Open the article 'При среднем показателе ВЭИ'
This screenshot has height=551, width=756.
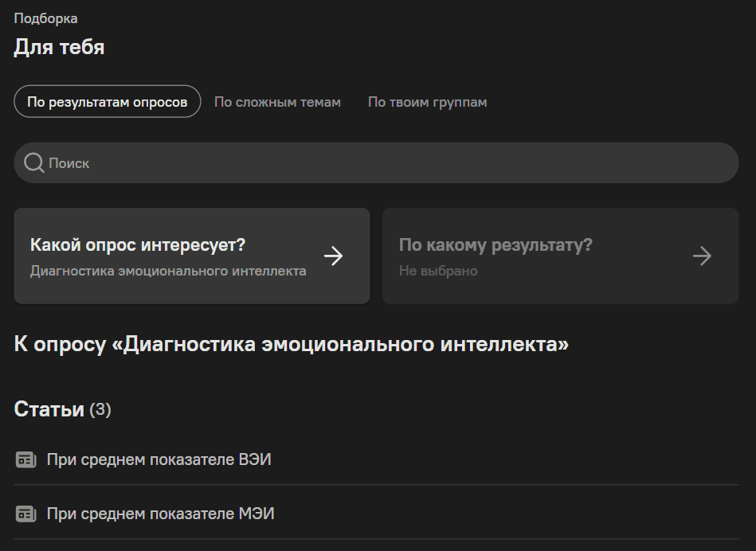(159, 459)
